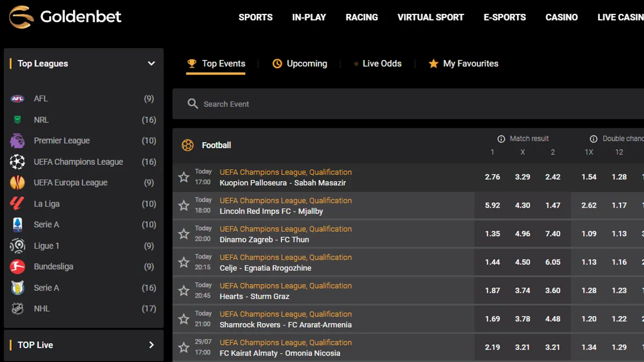Click the Football section ball icon
The height and width of the screenshot is (362, 644).
(x=187, y=145)
